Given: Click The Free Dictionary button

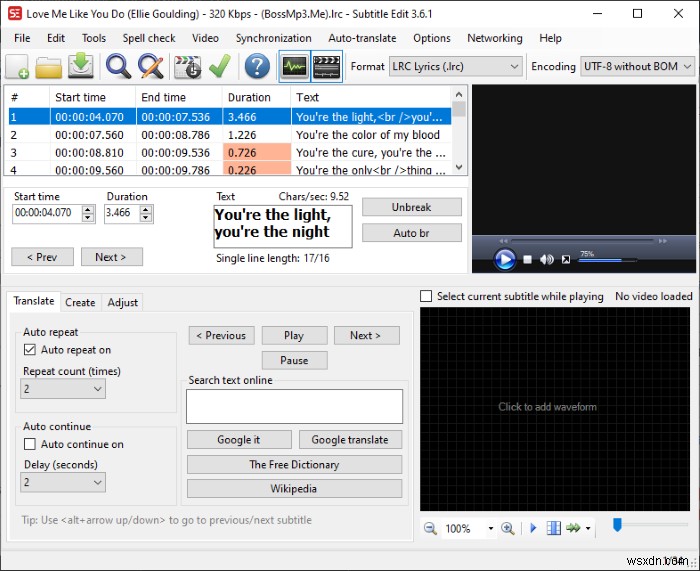Looking at the screenshot, I should pyautogui.click(x=294, y=465).
